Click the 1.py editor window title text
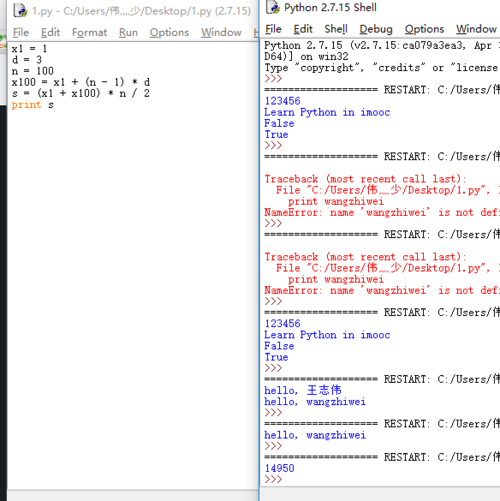The height and width of the screenshot is (501, 500). pyautogui.click(x=141, y=11)
